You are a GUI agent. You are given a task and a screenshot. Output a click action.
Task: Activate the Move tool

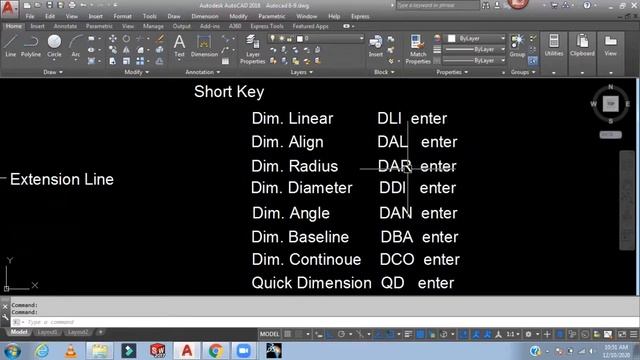[113, 39]
